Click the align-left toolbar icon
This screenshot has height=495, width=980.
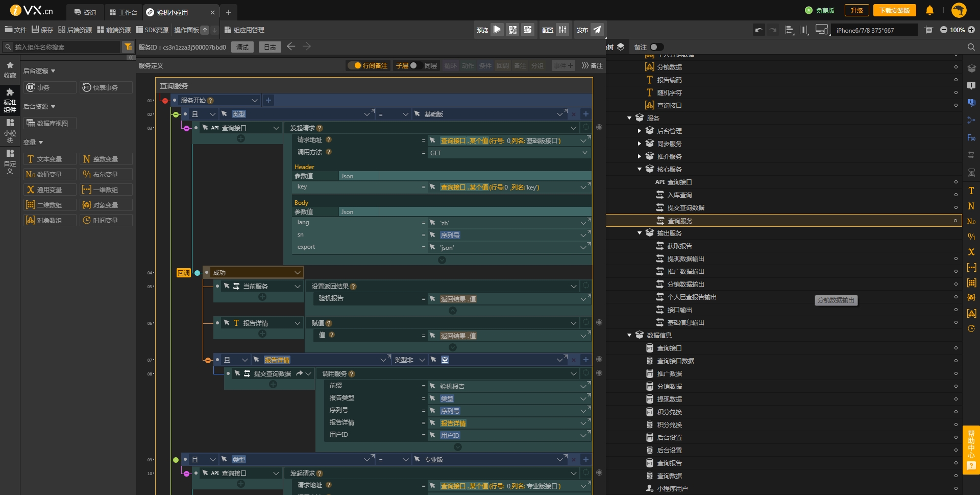click(x=789, y=30)
